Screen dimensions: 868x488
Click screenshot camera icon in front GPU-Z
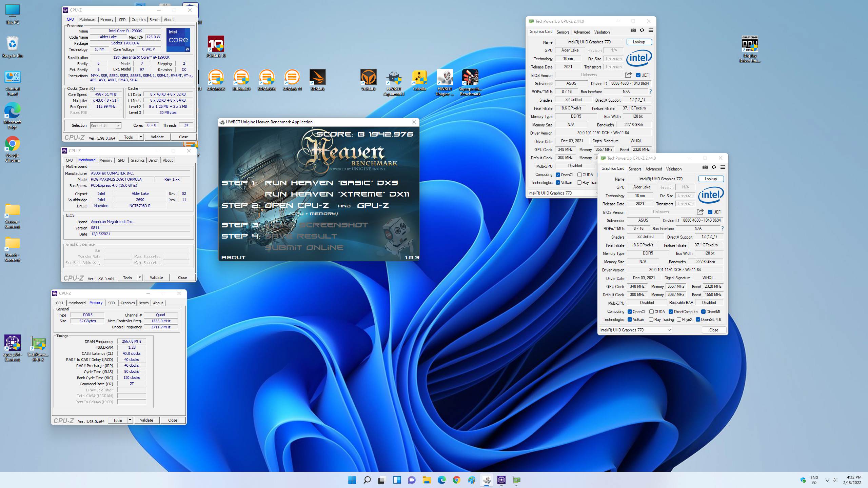(705, 167)
